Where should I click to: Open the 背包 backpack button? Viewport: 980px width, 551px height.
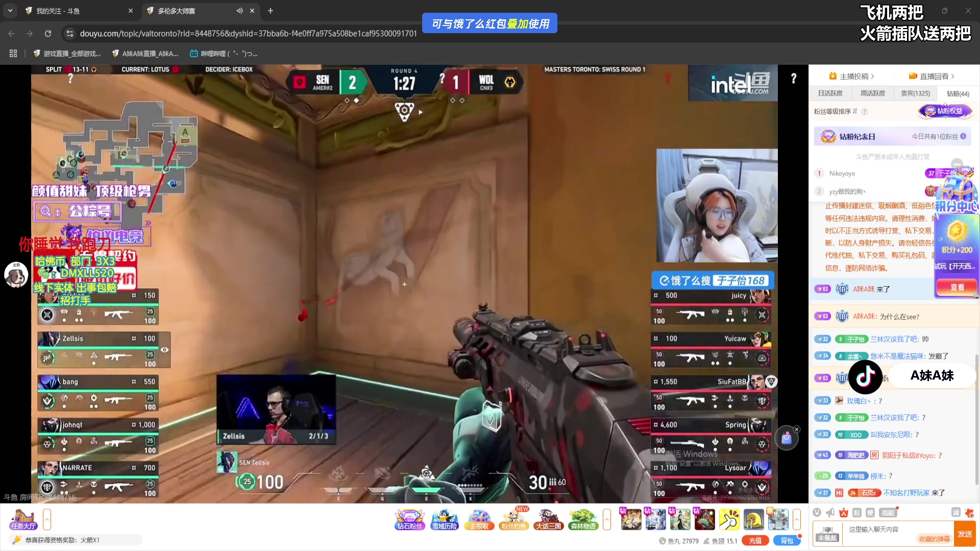pyautogui.click(x=787, y=541)
